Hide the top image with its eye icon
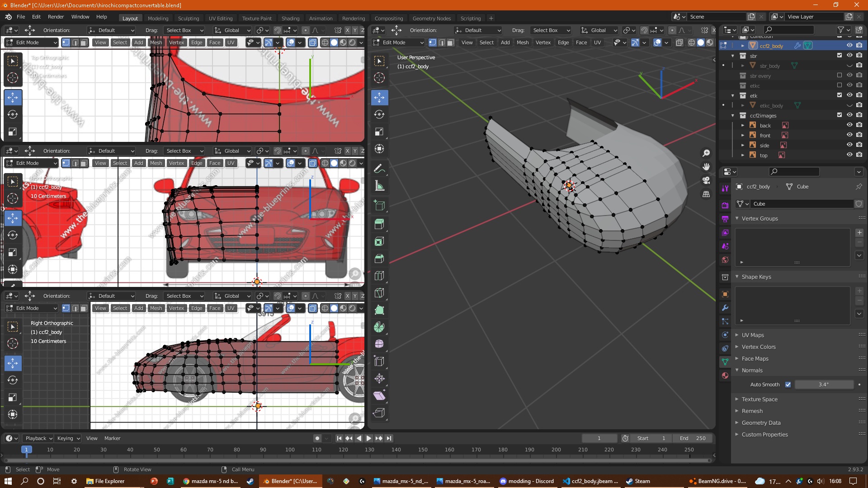The width and height of the screenshot is (868, 488). pos(849,155)
